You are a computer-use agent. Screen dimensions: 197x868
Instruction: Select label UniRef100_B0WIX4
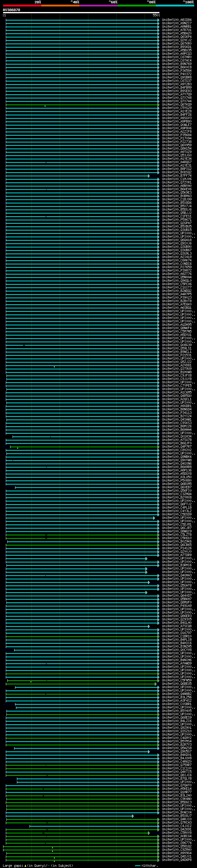(176, 812)
